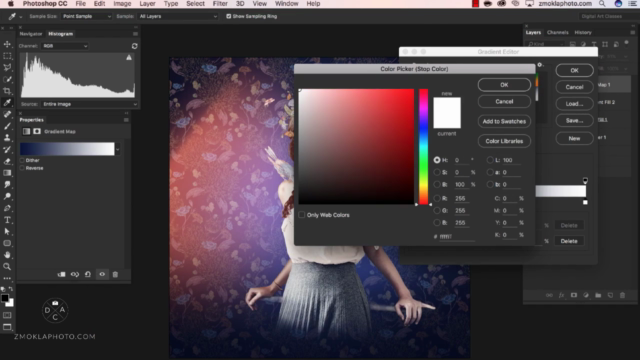This screenshot has width=640, height=360.
Task: Open the Window menu
Action: (x=287, y=4)
